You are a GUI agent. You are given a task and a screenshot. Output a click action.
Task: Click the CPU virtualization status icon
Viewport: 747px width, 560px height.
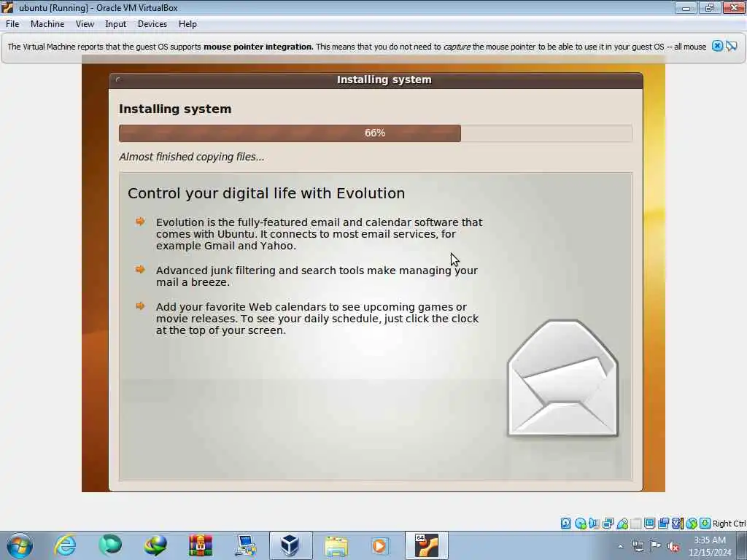(678, 524)
